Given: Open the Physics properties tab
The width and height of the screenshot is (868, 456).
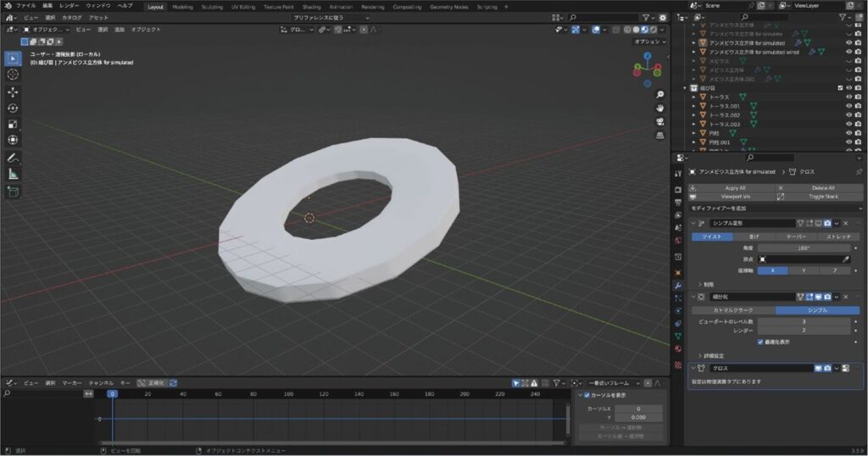Looking at the screenshot, I should pyautogui.click(x=678, y=311).
